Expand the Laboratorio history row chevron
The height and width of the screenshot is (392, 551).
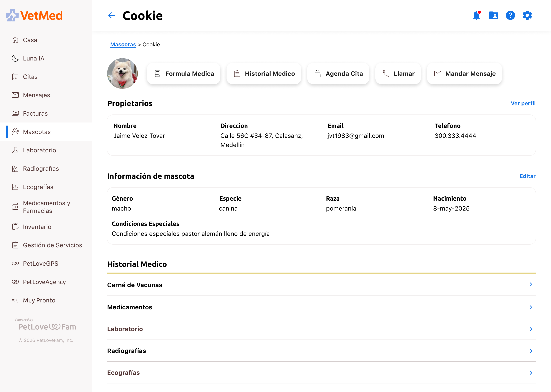point(531,329)
